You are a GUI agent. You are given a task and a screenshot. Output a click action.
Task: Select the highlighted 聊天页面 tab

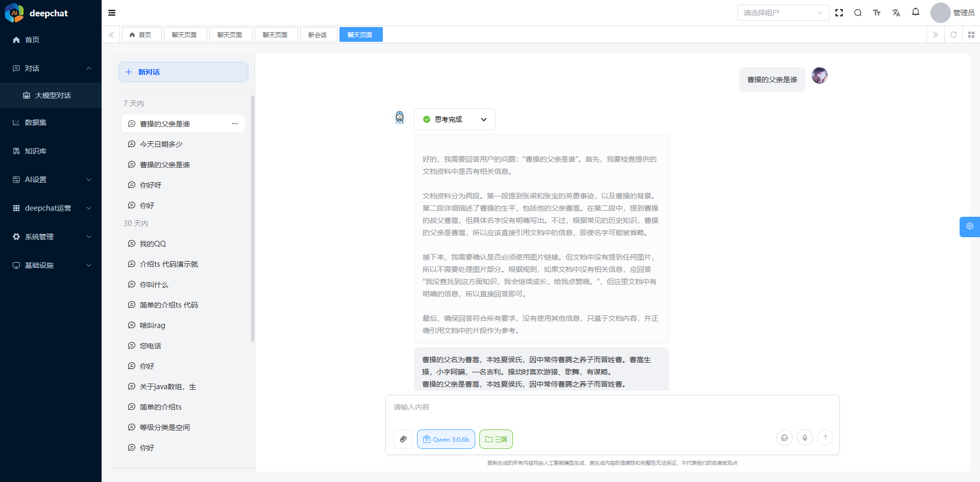(x=361, y=35)
